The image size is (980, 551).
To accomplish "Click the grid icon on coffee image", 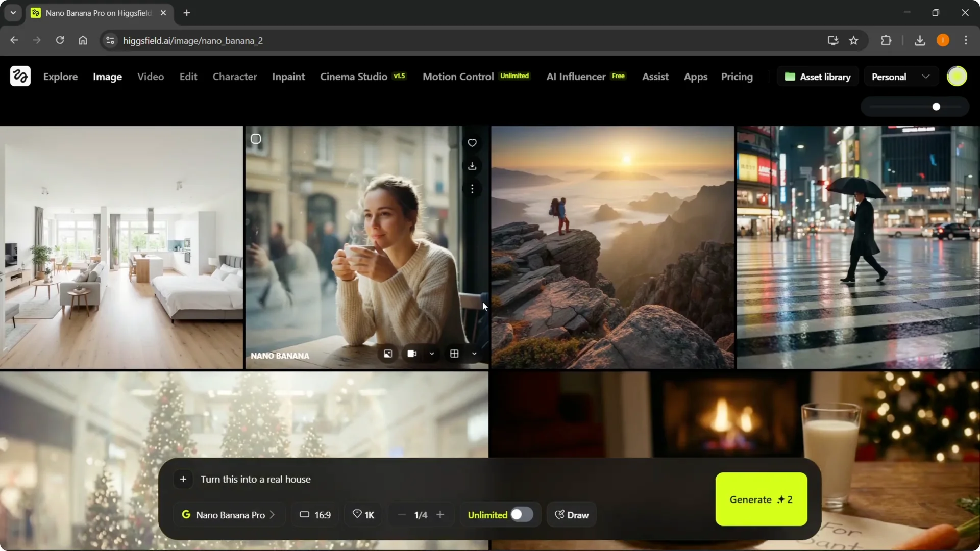I will tap(454, 354).
